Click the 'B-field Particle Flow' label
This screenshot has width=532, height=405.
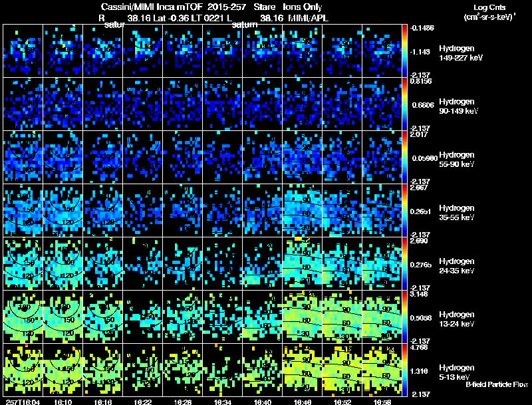(x=497, y=384)
